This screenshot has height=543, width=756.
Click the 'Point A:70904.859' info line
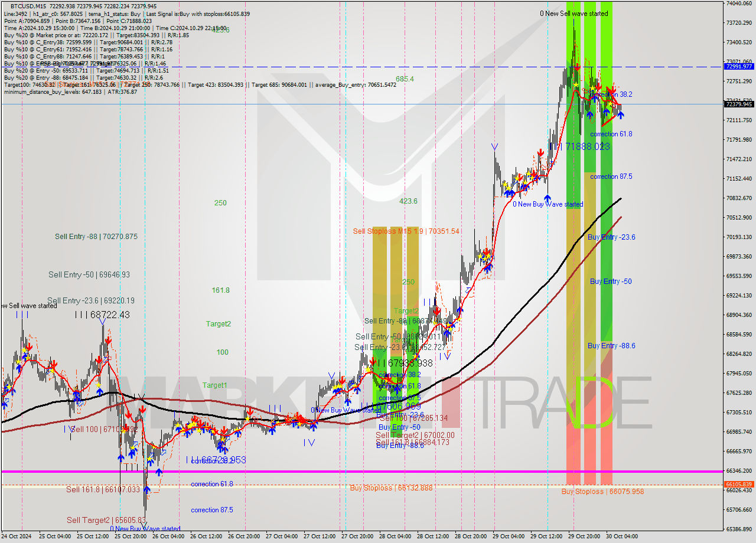pos(78,21)
